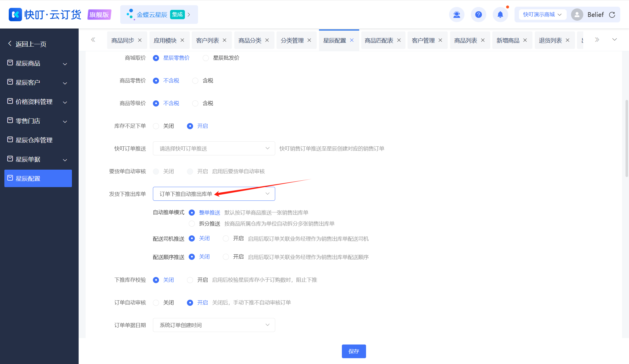Viewport: 629px width, 364px height.
Task: Close the 客户列表 tab
Action: (x=225, y=40)
